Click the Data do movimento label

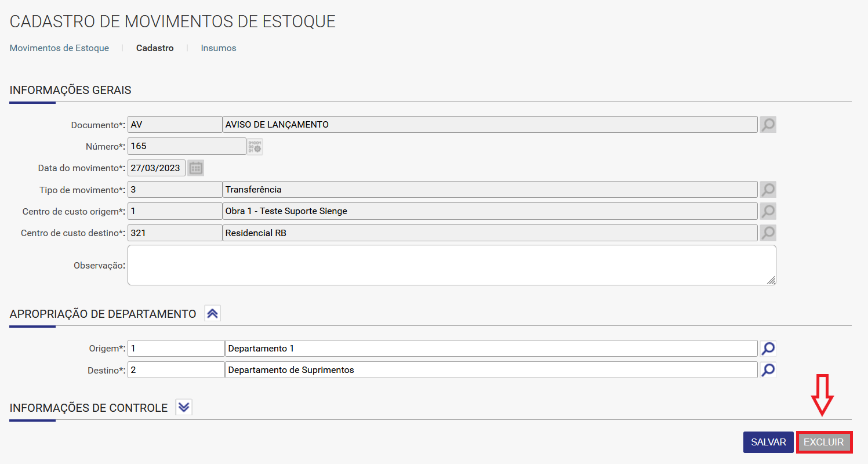(82, 168)
